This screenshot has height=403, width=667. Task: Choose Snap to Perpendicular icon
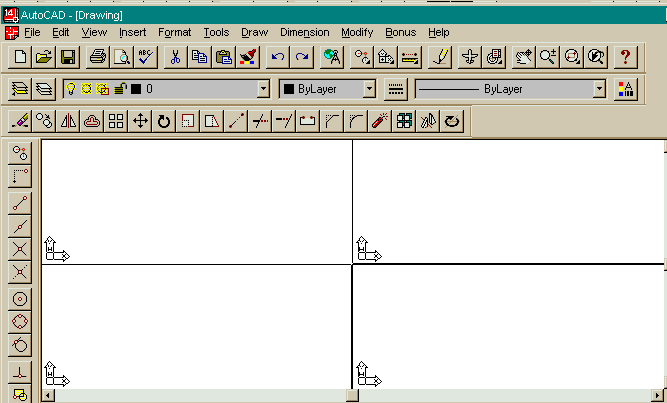click(20, 374)
